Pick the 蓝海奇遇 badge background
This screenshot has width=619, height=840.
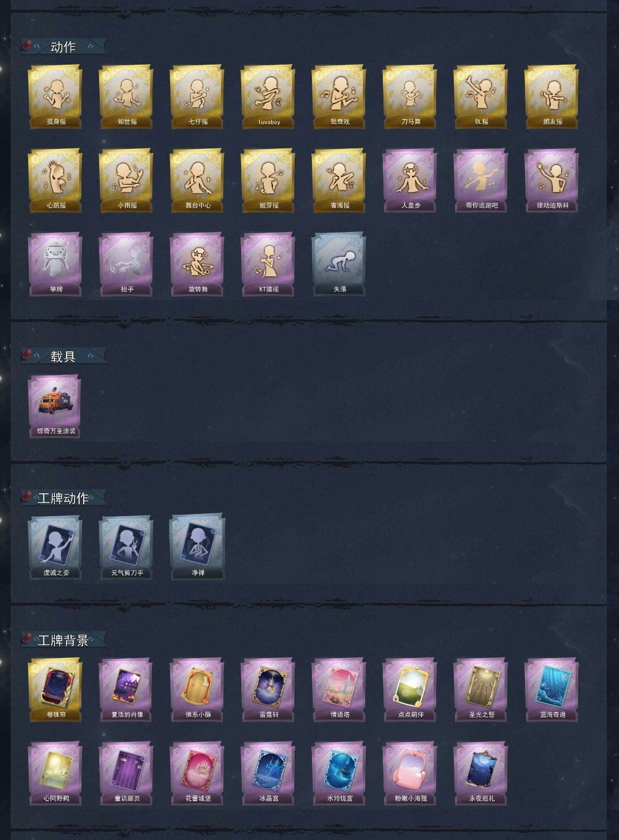[551, 689]
